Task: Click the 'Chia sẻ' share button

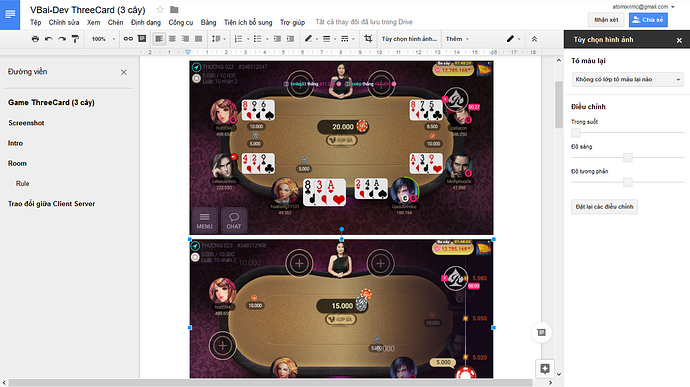Action: point(648,20)
